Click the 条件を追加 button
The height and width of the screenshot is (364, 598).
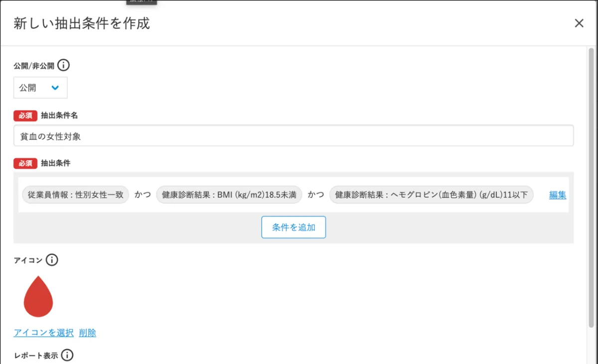coord(294,227)
